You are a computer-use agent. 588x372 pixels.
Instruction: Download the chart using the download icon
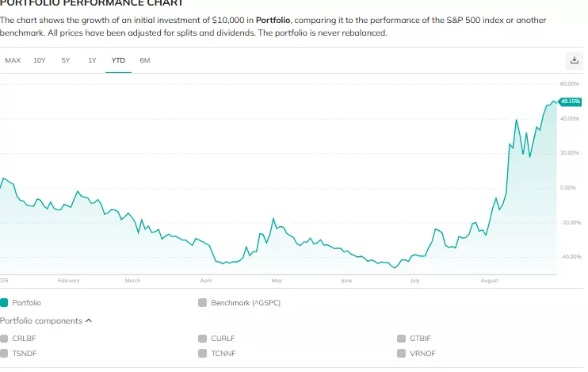pyautogui.click(x=575, y=60)
